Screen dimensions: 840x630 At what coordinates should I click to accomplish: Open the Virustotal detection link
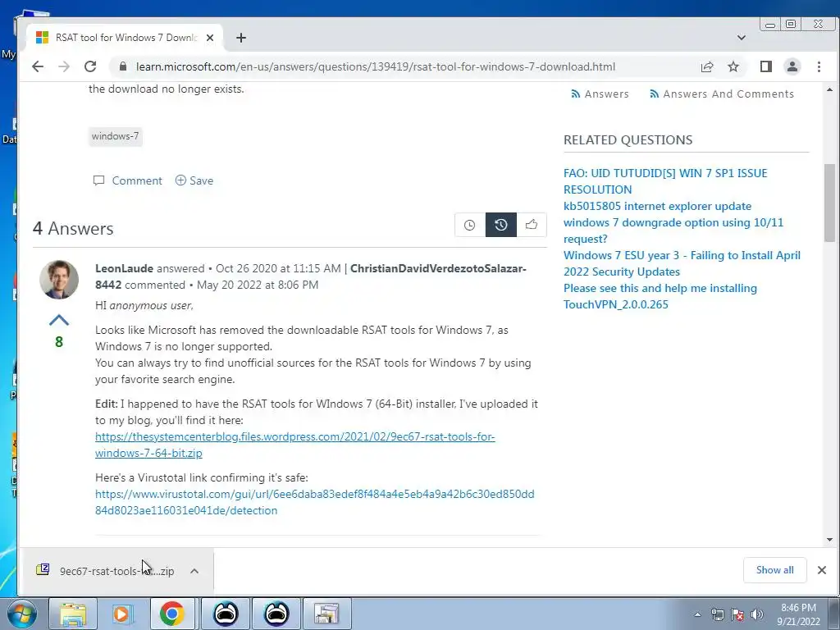click(314, 502)
